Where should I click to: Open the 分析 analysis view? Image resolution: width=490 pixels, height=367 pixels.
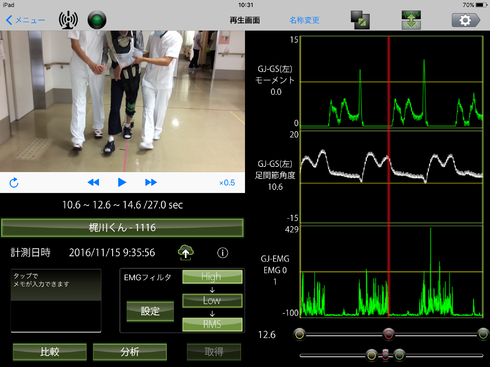coord(130,352)
